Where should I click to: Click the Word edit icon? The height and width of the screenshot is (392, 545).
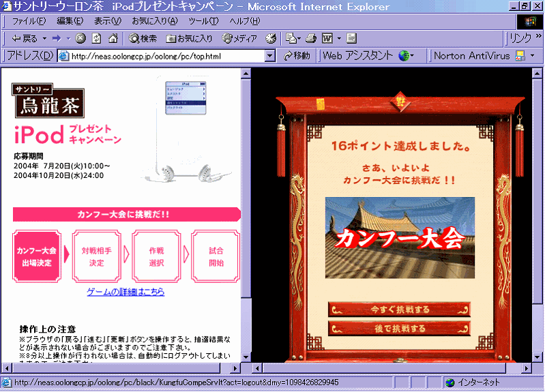pyautogui.click(x=327, y=38)
